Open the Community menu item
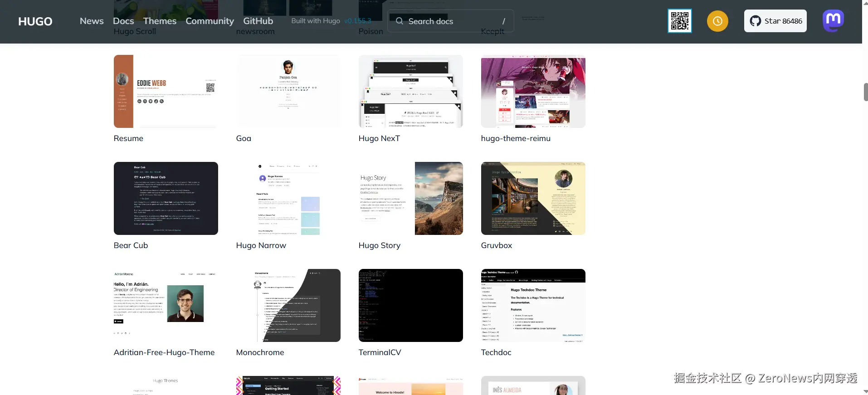Screen dimensions: 868x395 click(x=210, y=21)
